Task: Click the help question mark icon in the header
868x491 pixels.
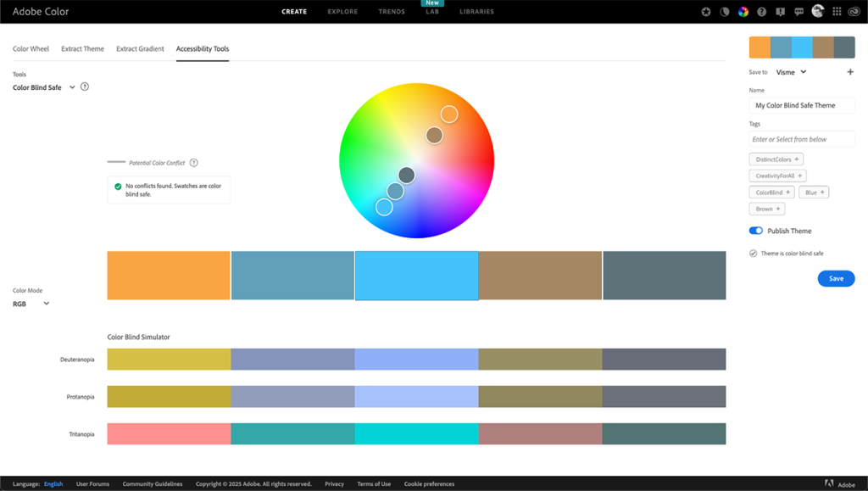Action: pyautogui.click(x=762, y=11)
